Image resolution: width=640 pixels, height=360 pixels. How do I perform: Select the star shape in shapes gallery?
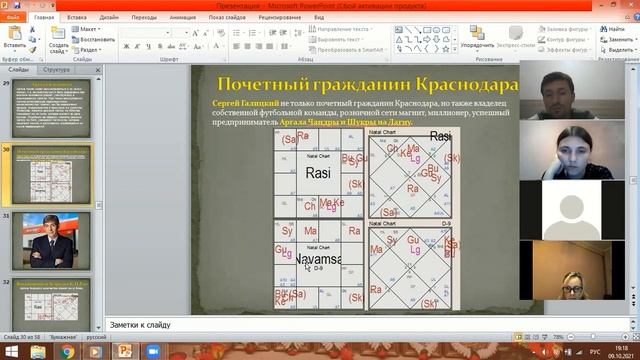tap(446, 49)
